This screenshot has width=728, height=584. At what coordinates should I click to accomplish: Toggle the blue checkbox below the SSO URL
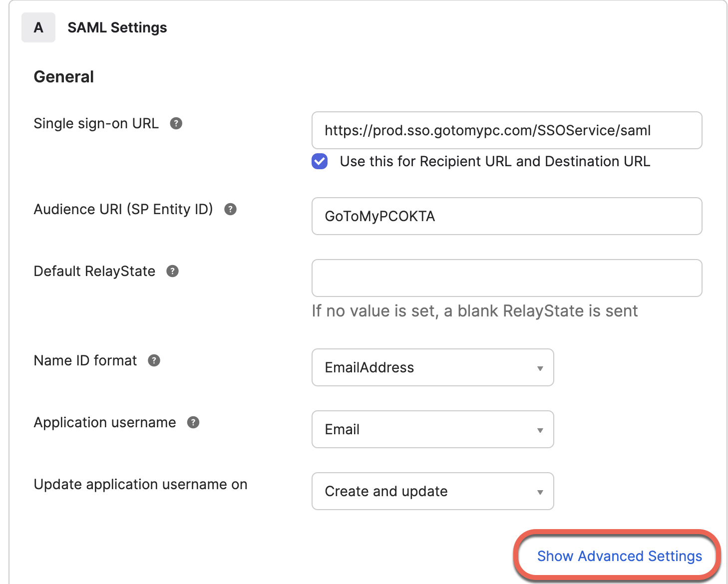tap(319, 161)
